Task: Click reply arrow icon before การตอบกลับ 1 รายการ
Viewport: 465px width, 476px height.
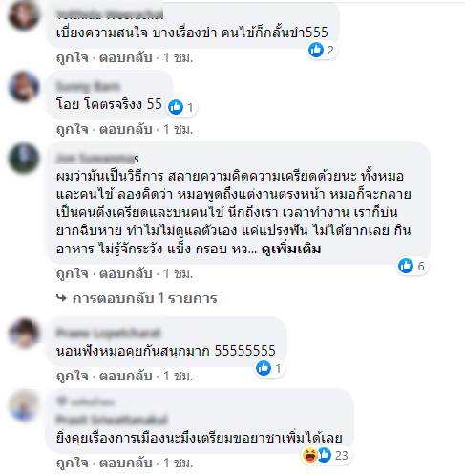Action: tap(61, 298)
